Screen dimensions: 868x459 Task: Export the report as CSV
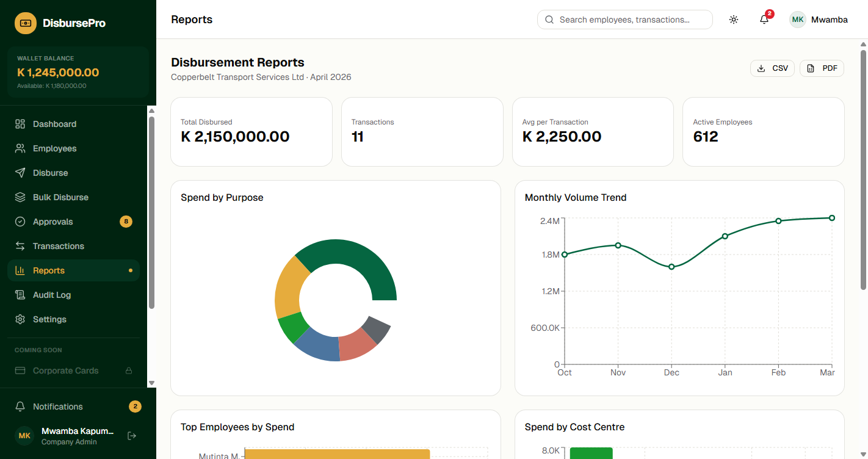(x=772, y=68)
